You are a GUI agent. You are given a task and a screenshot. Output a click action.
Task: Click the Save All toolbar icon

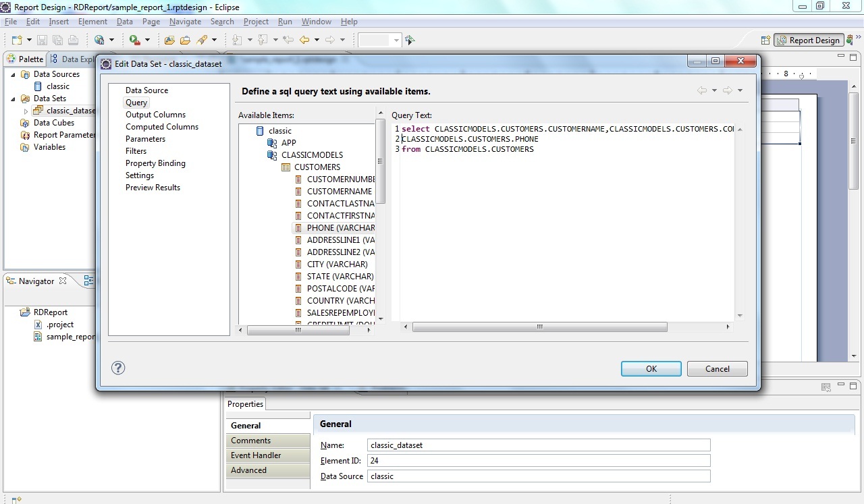58,40
